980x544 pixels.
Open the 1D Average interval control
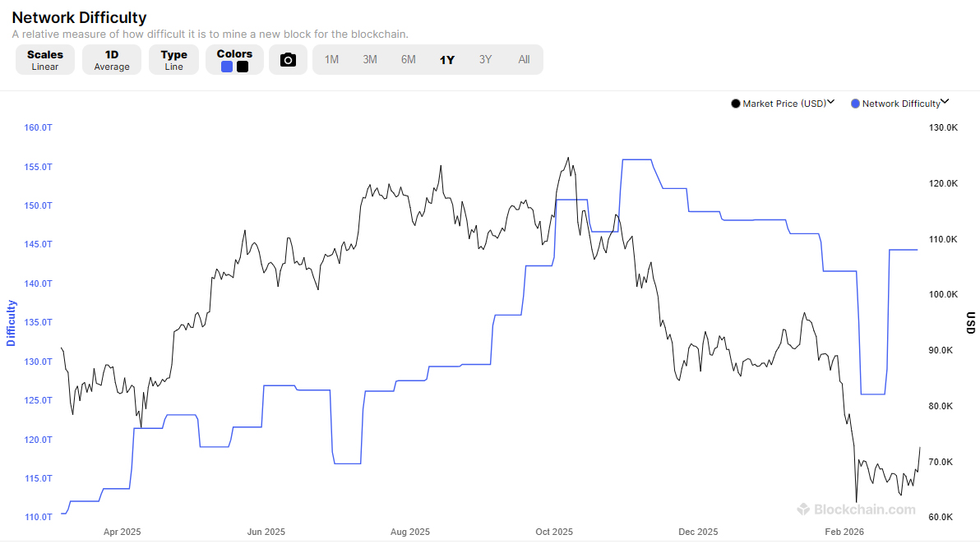pos(112,59)
